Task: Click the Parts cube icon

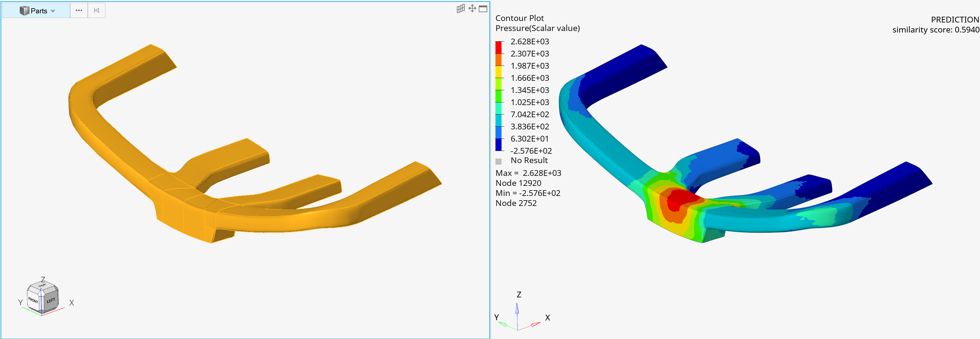Action: coord(24,11)
